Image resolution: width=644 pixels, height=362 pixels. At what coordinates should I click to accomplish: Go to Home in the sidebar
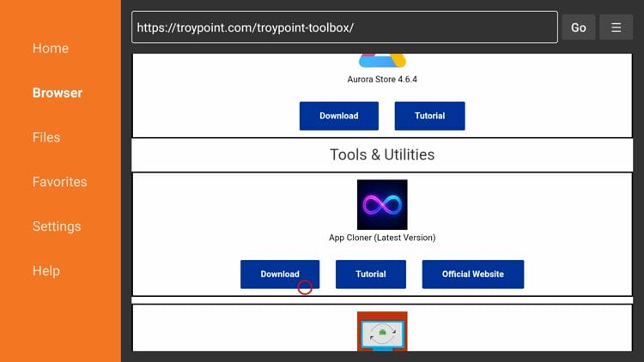pyautogui.click(x=51, y=48)
